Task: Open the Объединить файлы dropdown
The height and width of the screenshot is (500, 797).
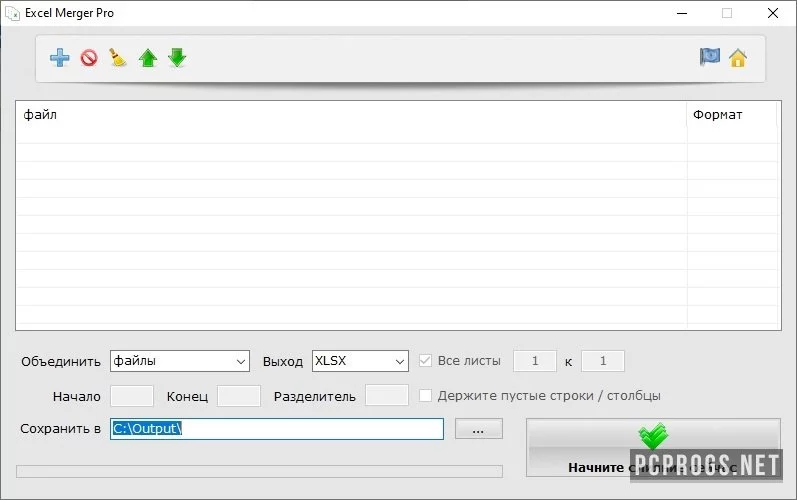Action: point(180,361)
